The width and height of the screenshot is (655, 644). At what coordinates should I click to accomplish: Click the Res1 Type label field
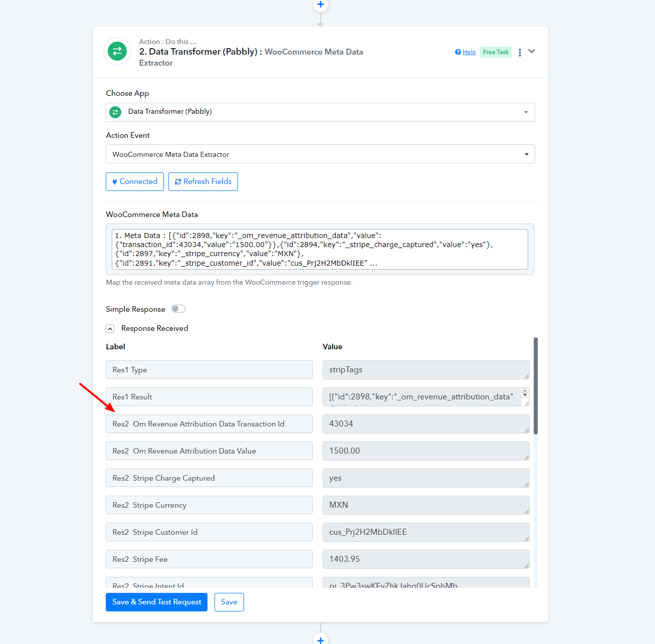click(209, 370)
